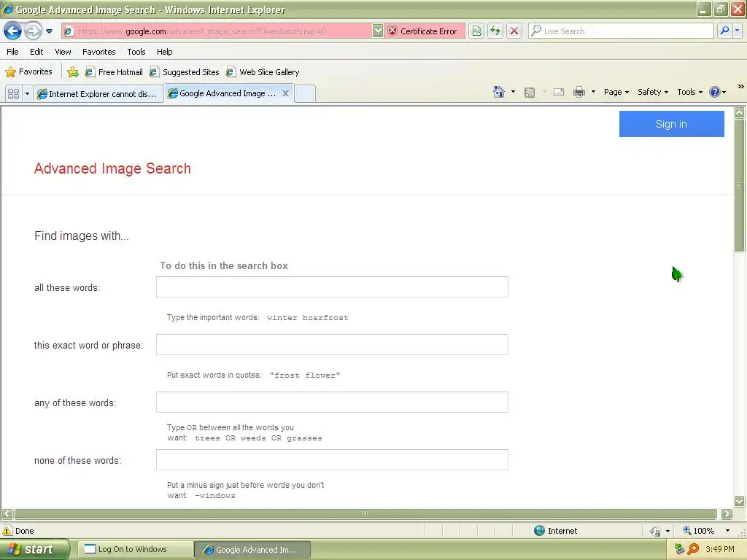Viewport: 747px width, 560px height.
Task: Click the Google Advanced Im... taskbar button
Action: (252, 550)
